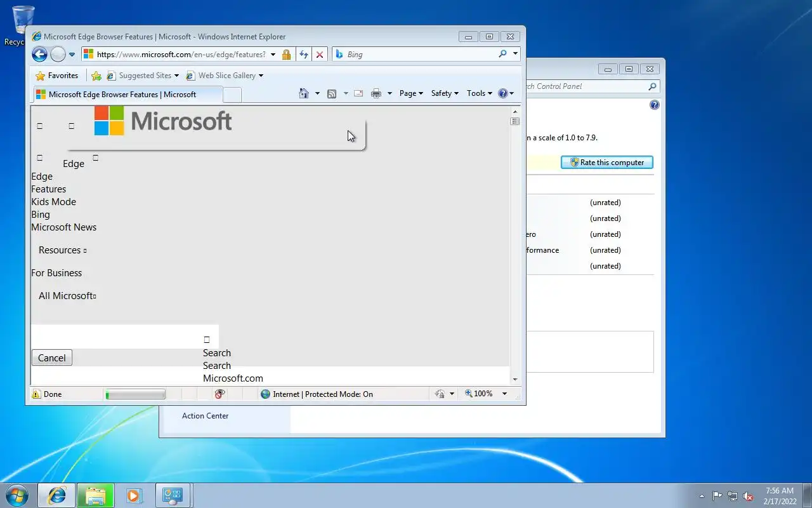The height and width of the screenshot is (508, 812).
Task: Click the privacy report eye icon in status bar
Action: click(219, 394)
